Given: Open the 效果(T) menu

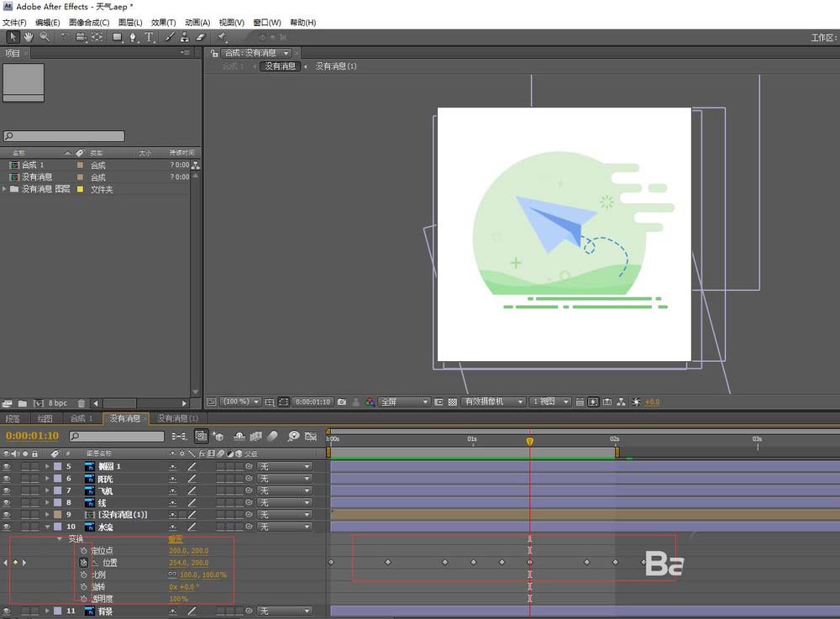Looking at the screenshot, I should pos(163,23).
